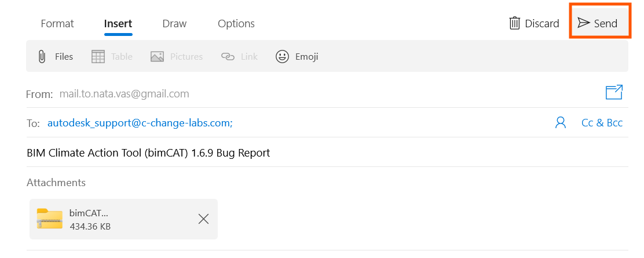Open the Draw tab
The image size is (644, 258).
174,24
